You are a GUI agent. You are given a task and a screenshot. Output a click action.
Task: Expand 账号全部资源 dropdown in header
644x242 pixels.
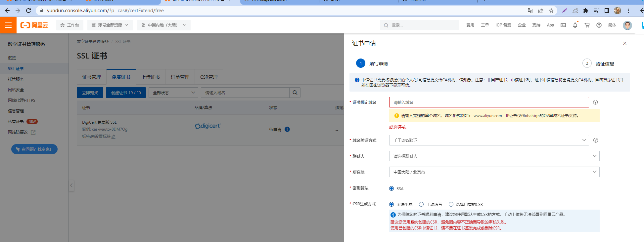tap(110, 25)
